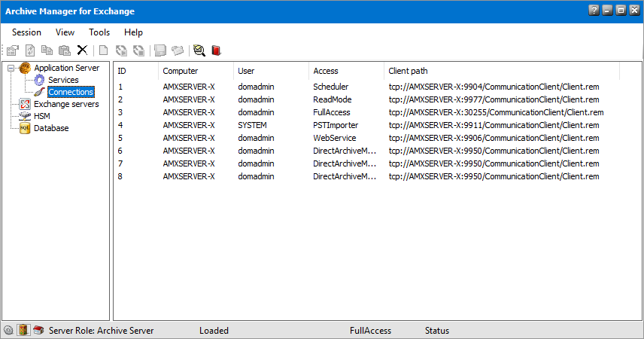Select the Scheduler access connection row
Screen dimensions: 644x339
tap(366, 87)
